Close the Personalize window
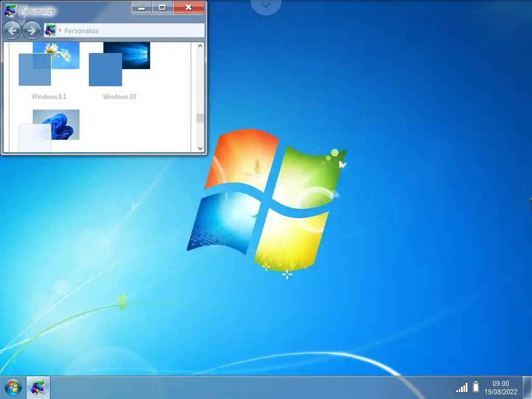This screenshot has width=532, height=399. coord(189,7)
